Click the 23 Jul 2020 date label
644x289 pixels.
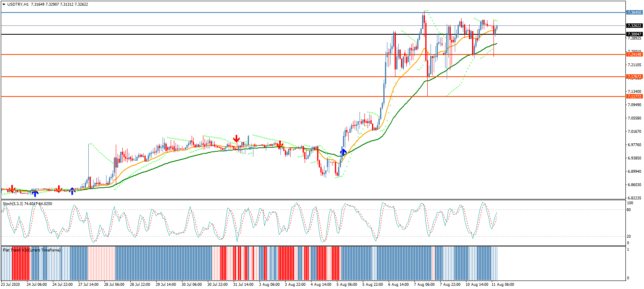tap(10, 285)
